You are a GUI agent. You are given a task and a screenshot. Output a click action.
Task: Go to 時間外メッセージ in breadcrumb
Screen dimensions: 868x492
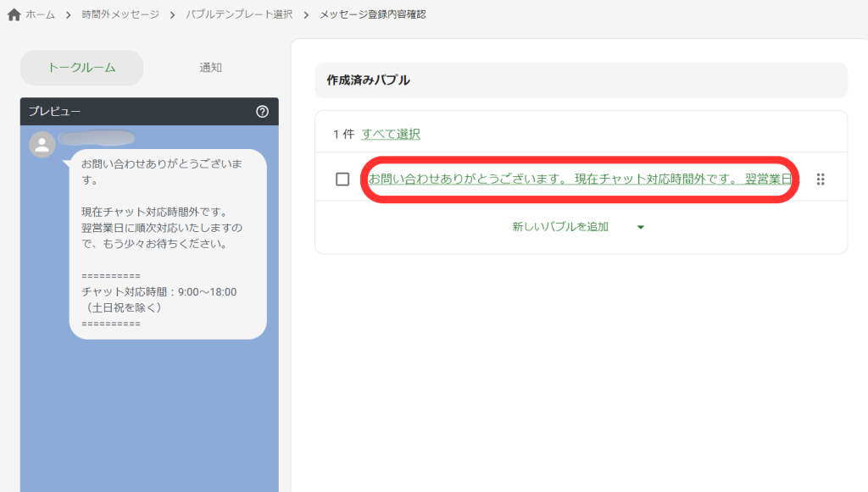[x=119, y=14]
